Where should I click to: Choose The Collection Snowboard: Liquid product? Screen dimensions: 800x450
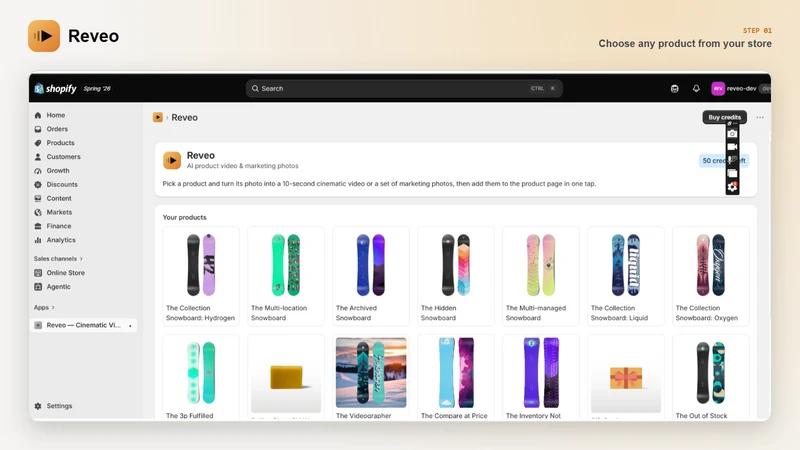(626, 276)
